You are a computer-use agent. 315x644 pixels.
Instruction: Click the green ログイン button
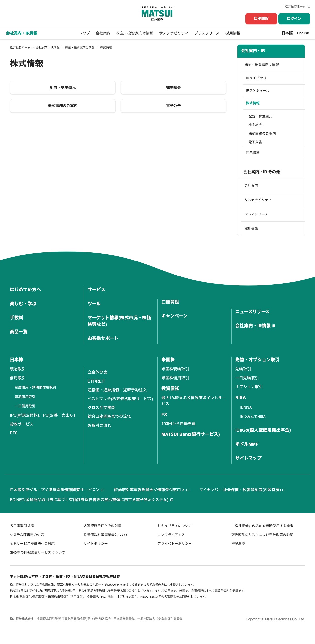coord(294,18)
